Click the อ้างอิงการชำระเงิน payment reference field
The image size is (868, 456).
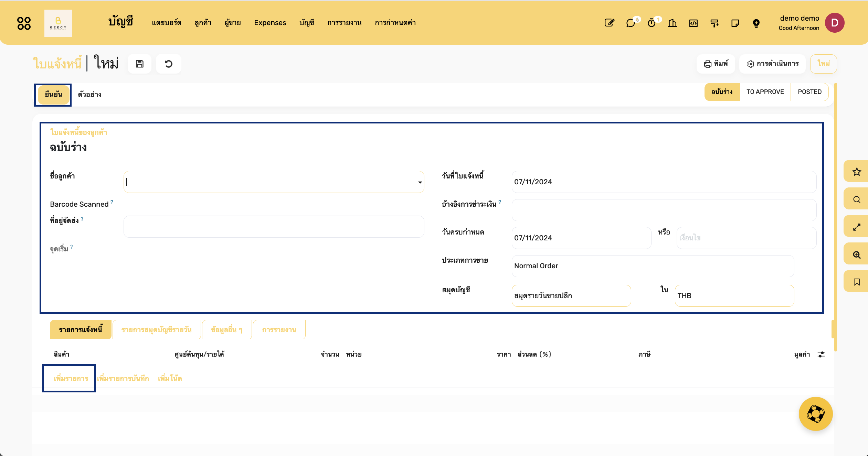(x=664, y=210)
